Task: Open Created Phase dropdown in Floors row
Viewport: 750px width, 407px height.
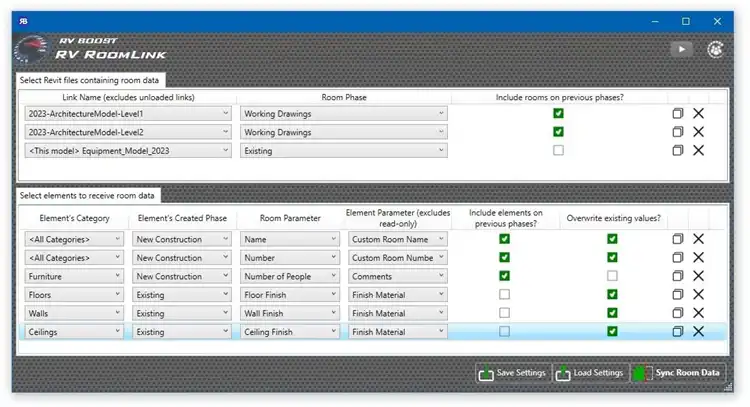Action: tap(182, 294)
